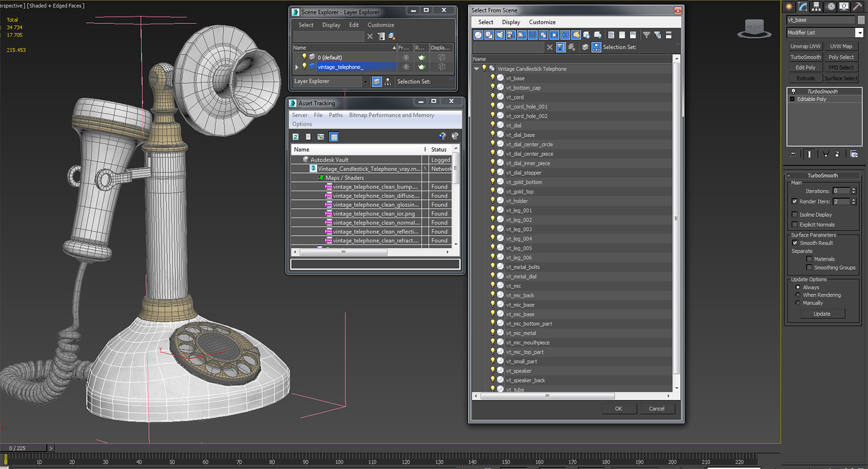This screenshot has width=868, height=469.
Task: Uncheck the Smooth Result checkbox
Action: 795,243
